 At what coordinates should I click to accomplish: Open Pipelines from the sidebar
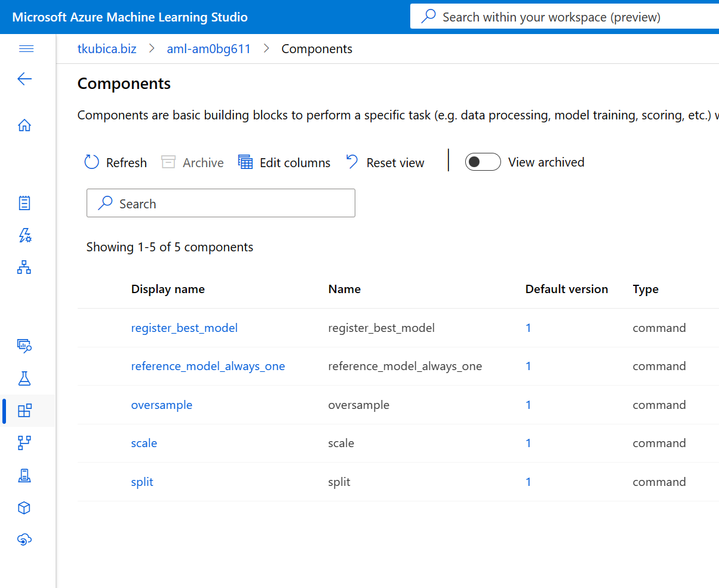pos(24,442)
